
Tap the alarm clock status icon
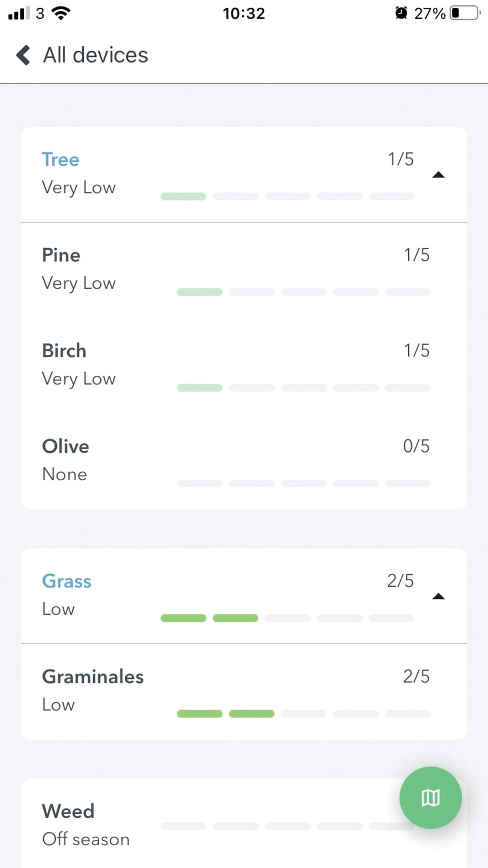click(x=401, y=13)
